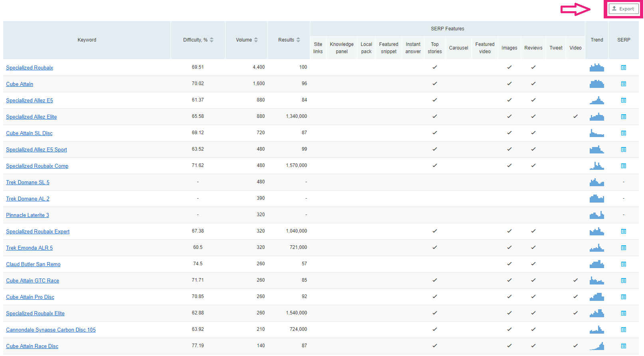Open SERP snapshot for Specialized Roubaix Expert

click(x=624, y=231)
